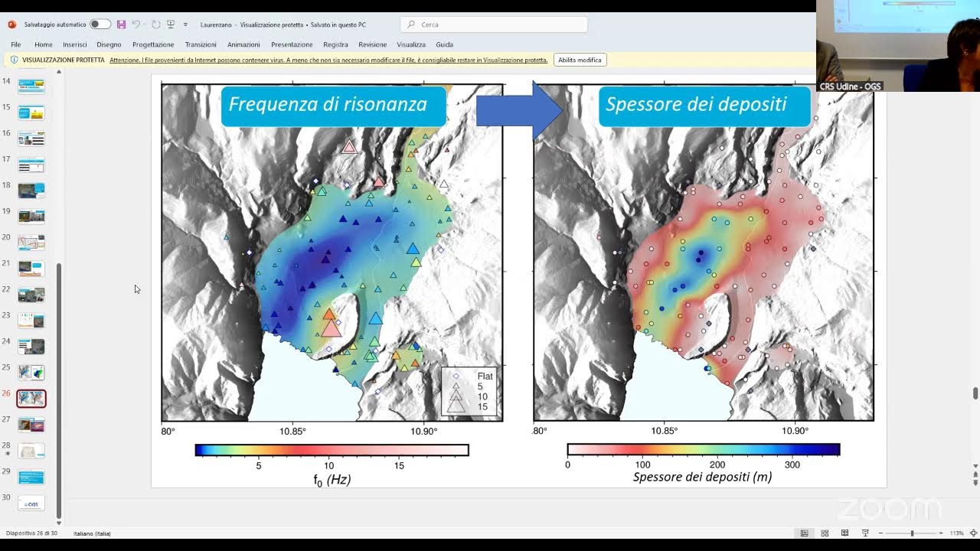Screen dimensions: 980x551
Task: Select slide 14 thumbnail
Action: 31,86
